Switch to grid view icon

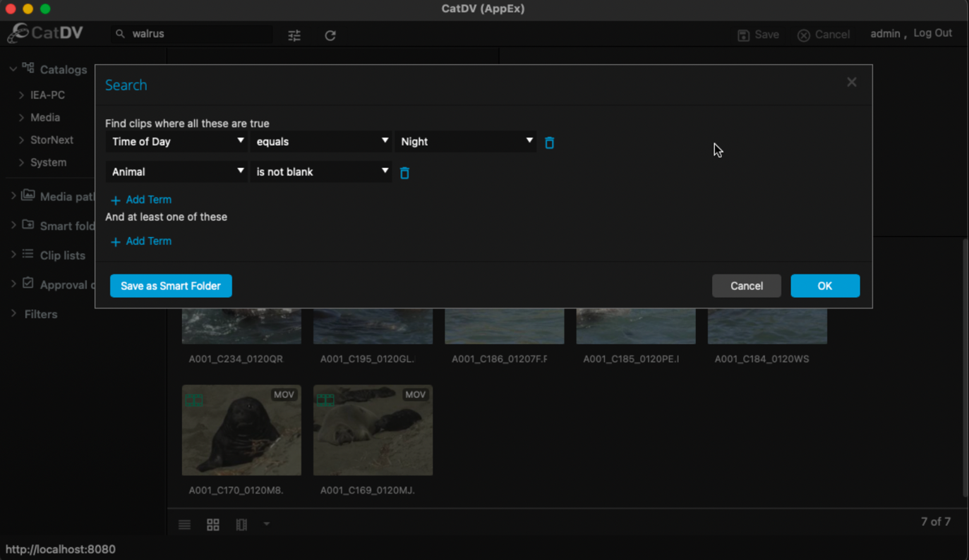point(213,525)
